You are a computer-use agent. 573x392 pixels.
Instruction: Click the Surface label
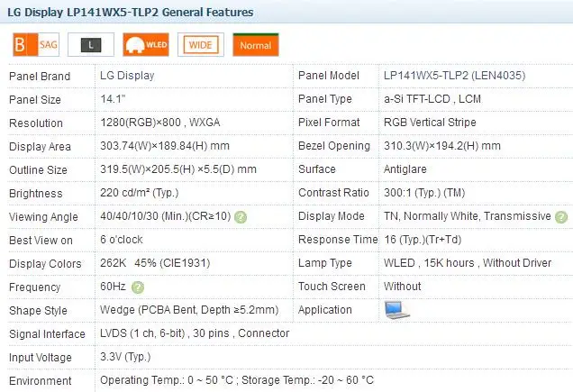coord(317,169)
